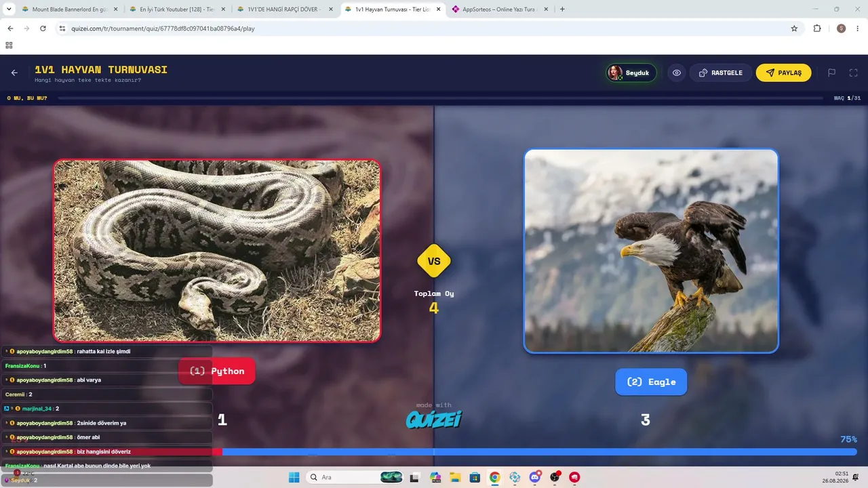Open the apps grid in bookmarks bar
The width and height of the screenshot is (868, 488).
point(9,45)
